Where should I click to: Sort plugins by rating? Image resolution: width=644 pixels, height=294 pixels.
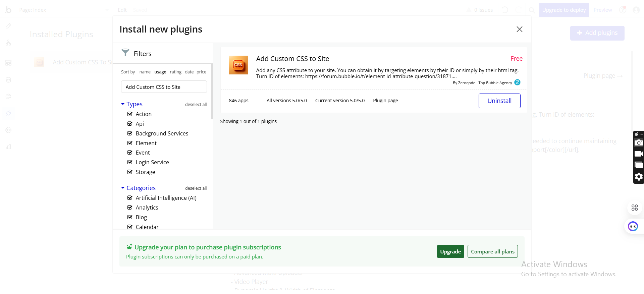click(x=175, y=72)
